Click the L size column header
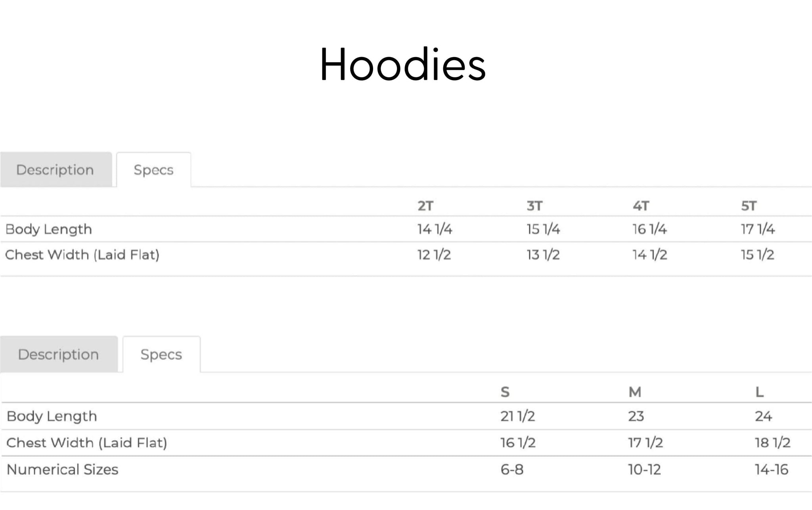 tap(759, 392)
